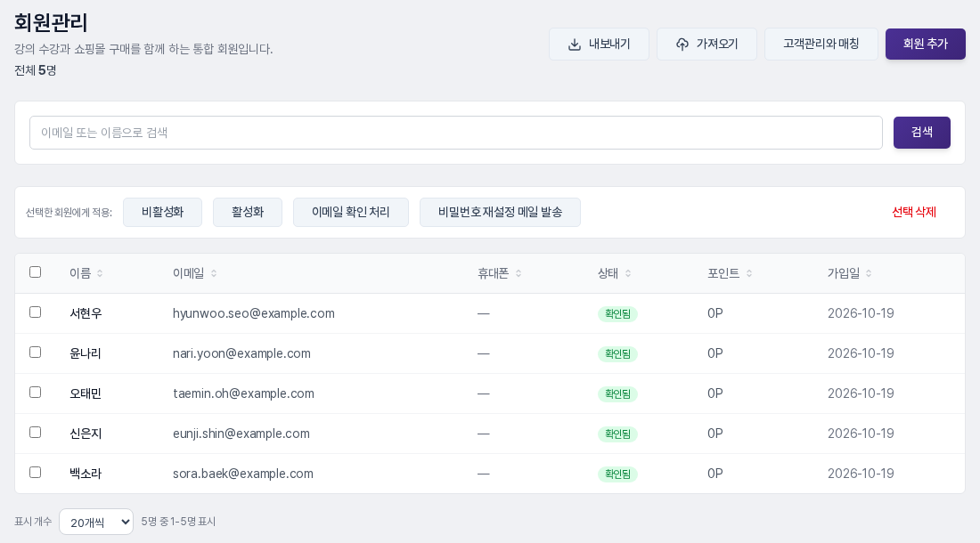Click email nari.yoon@example.com
This screenshot has width=980, height=543.
[241, 353]
